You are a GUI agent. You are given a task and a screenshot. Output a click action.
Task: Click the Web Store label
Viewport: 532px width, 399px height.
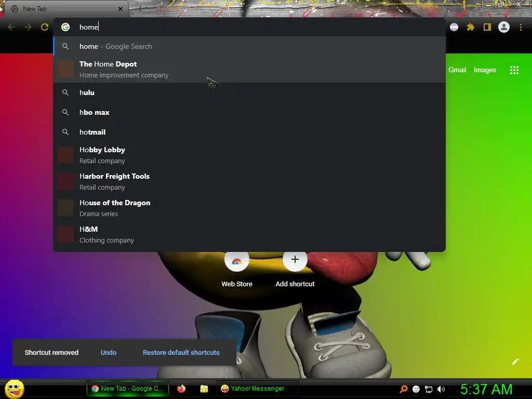pyautogui.click(x=237, y=284)
